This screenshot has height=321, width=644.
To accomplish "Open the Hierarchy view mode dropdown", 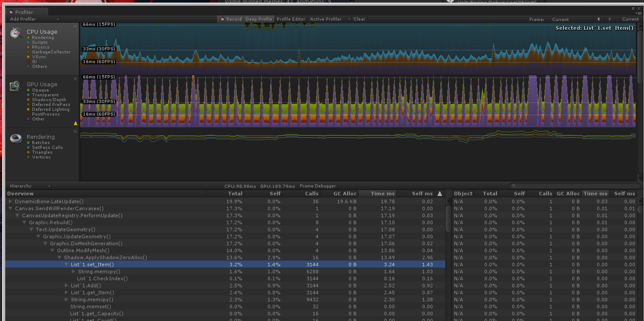I will coord(29,186).
